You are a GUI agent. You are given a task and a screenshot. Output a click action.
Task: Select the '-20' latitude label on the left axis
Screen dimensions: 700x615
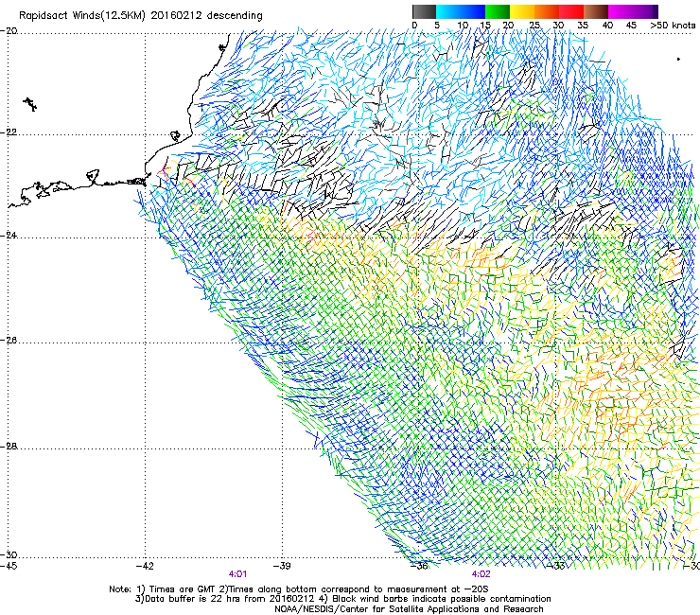coord(9,31)
